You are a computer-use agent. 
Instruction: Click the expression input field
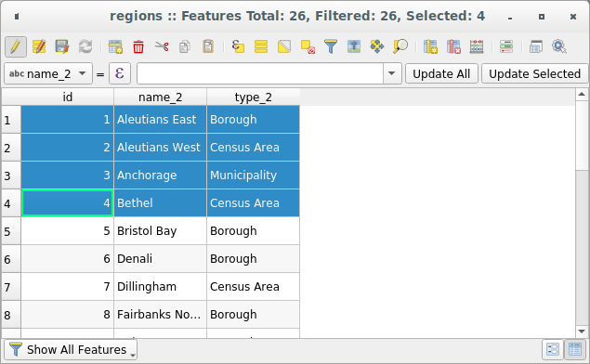click(x=260, y=73)
